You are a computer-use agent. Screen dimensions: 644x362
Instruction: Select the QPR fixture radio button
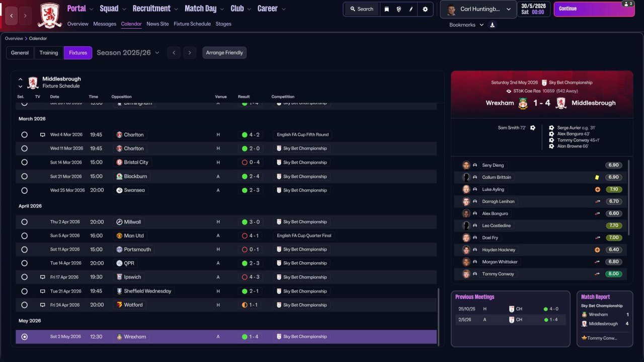tap(24, 263)
